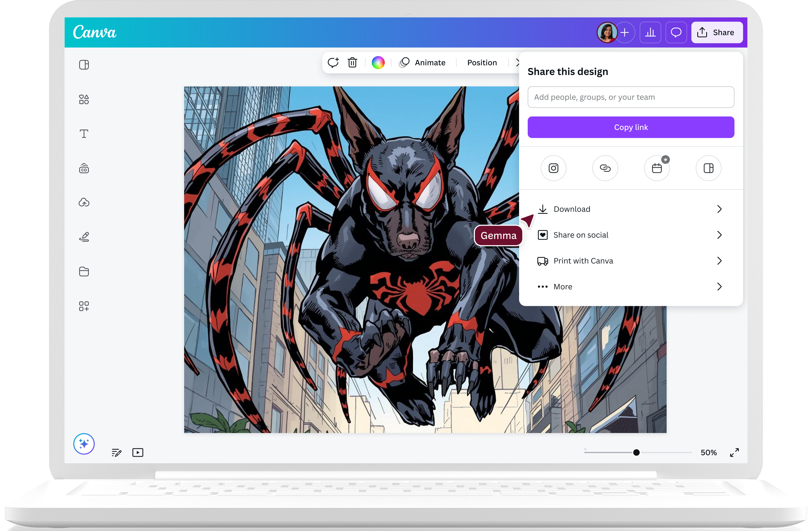812x531 pixels.
Task: Select the Draw tool in sidebar
Action: [x=84, y=237]
